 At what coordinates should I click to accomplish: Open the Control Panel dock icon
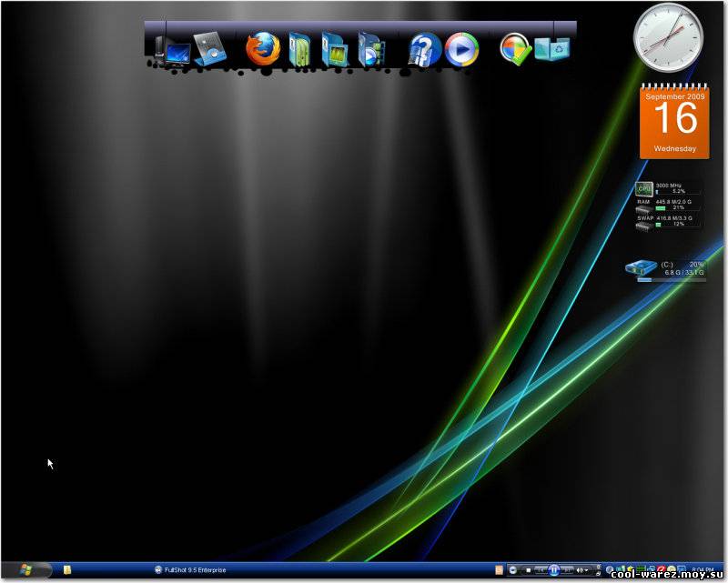tap(210, 48)
